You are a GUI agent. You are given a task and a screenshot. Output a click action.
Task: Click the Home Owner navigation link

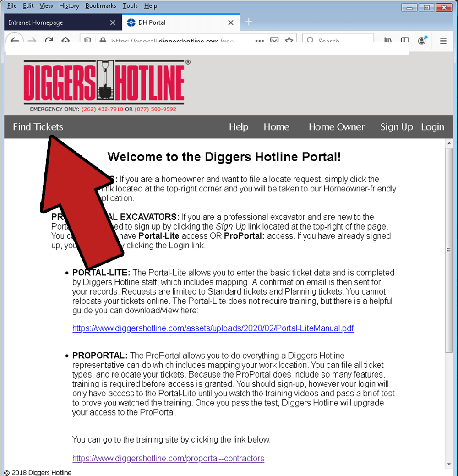point(336,127)
